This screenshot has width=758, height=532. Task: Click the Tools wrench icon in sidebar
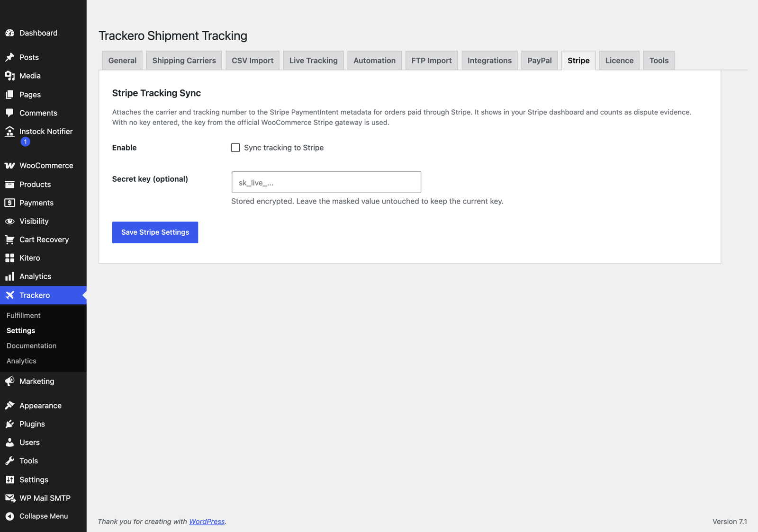[x=9, y=461]
